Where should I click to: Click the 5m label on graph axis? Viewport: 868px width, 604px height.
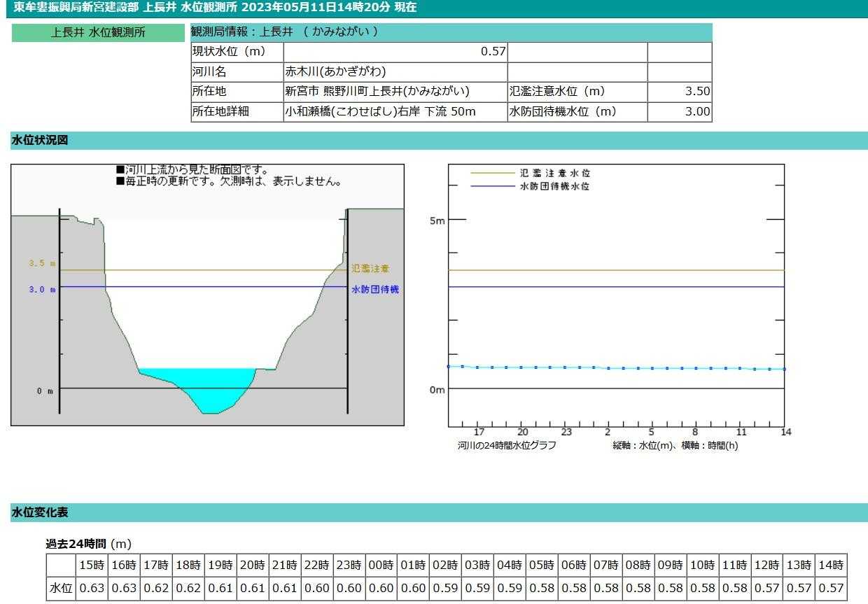click(436, 220)
